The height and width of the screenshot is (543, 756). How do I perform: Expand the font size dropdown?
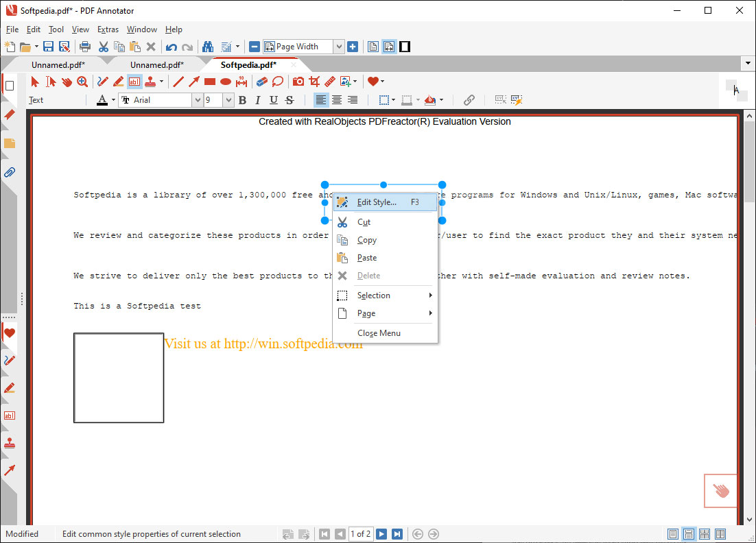click(x=228, y=100)
